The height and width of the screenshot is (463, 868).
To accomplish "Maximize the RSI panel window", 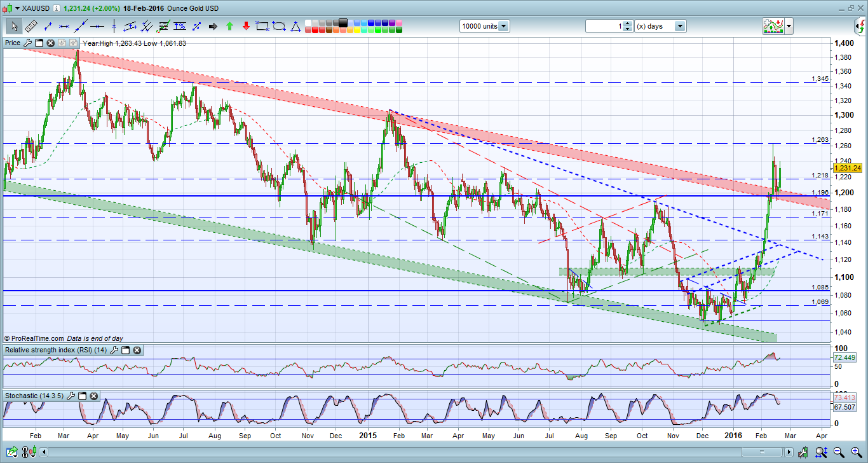I will [x=125, y=350].
